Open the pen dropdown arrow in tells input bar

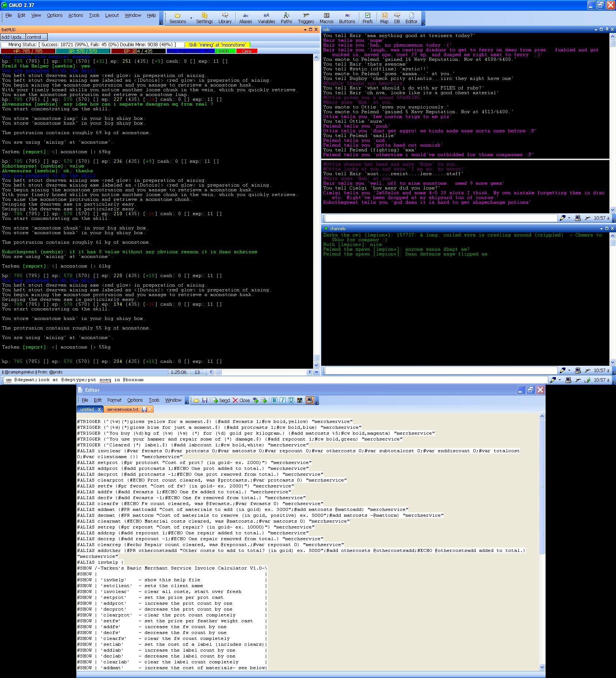click(x=569, y=218)
